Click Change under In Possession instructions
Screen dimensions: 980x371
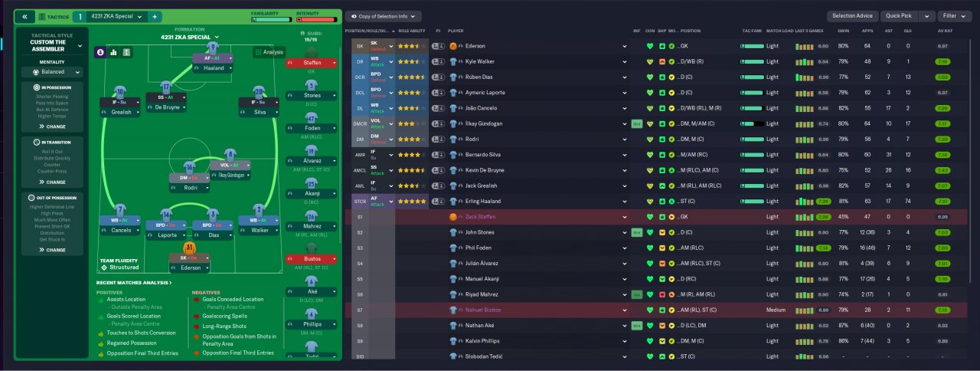click(56, 126)
